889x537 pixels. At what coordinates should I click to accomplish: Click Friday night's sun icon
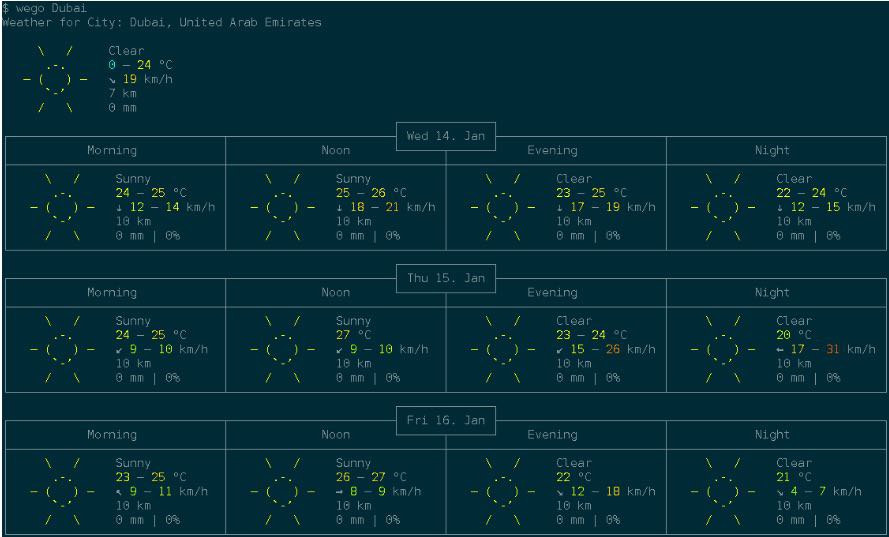(x=723, y=492)
